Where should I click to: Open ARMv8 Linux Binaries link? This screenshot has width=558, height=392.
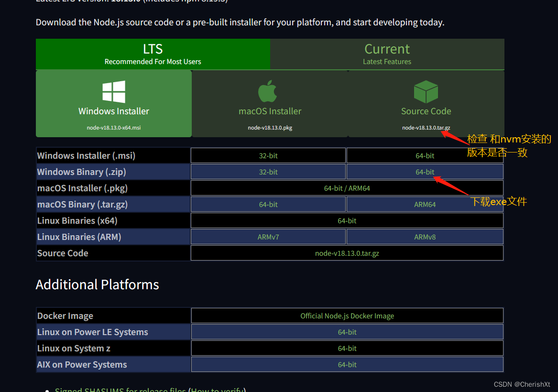pyautogui.click(x=425, y=237)
